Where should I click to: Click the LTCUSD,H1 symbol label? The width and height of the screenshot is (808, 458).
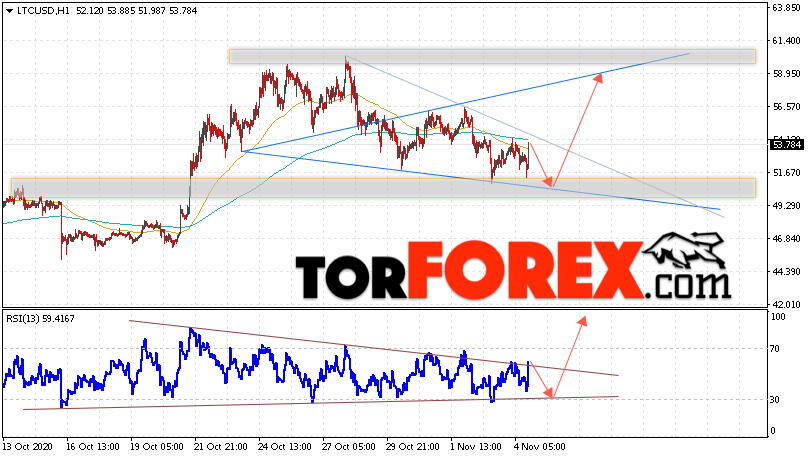tap(43, 11)
